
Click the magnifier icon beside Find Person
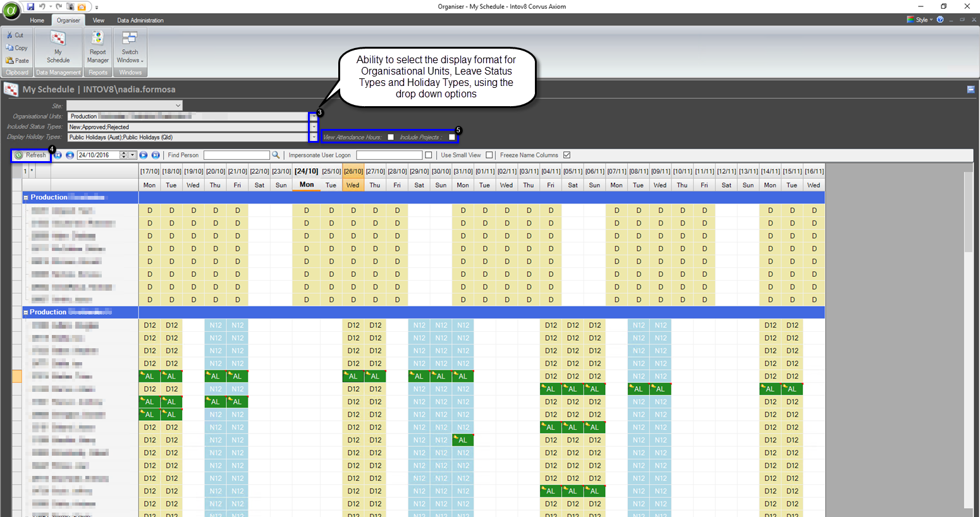tap(276, 155)
